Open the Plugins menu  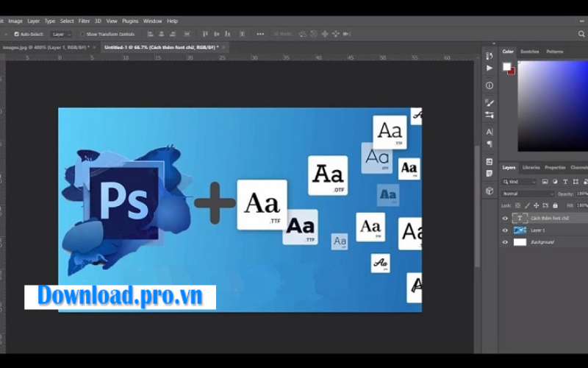click(130, 21)
